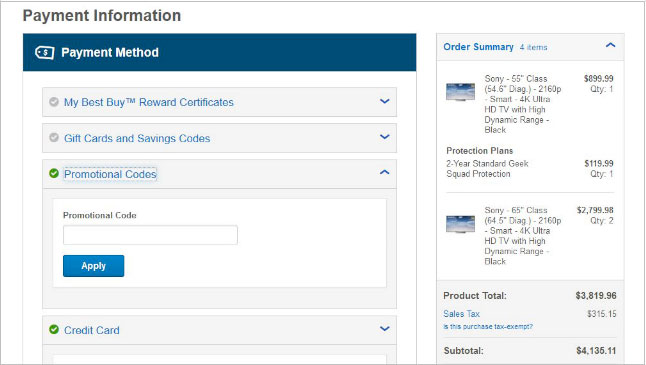
Task: Expand the Credit Card section chevron
Action: [x=384, y=329]
